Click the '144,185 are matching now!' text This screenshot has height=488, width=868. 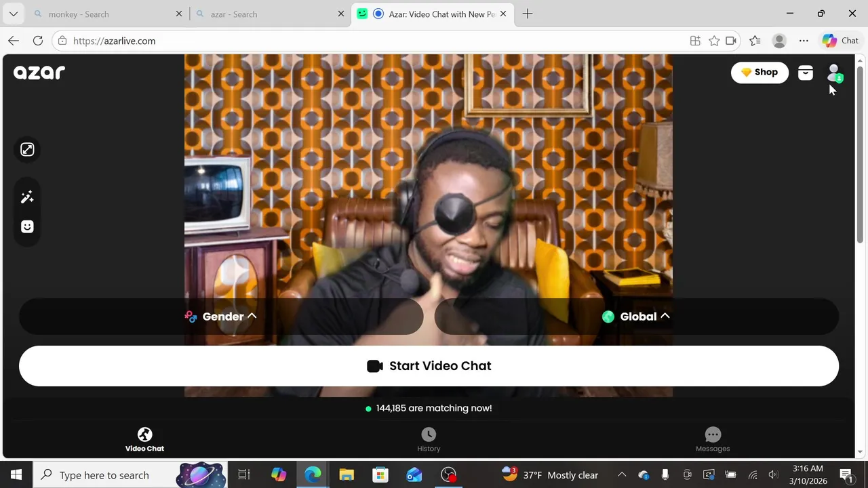tap(434, 408)
